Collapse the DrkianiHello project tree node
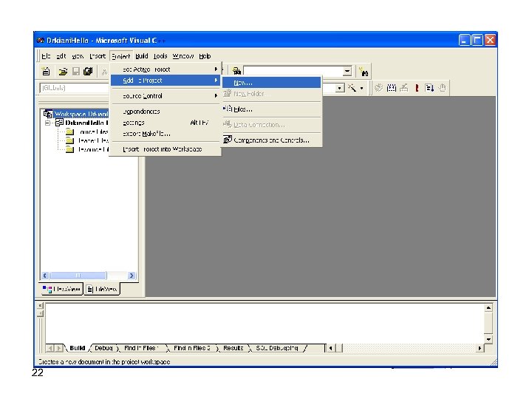 tap(47, 123)
